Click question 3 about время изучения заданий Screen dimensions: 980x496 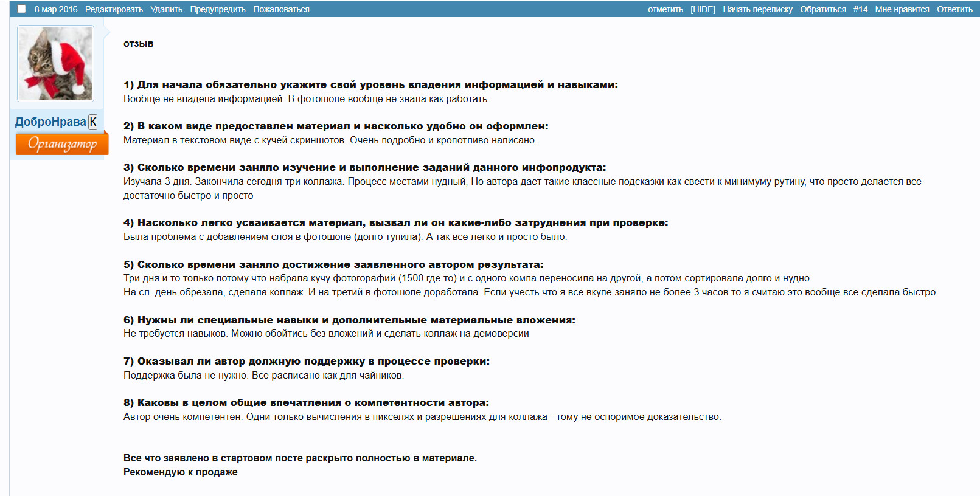pyautogui.click(x=365, y=168)
